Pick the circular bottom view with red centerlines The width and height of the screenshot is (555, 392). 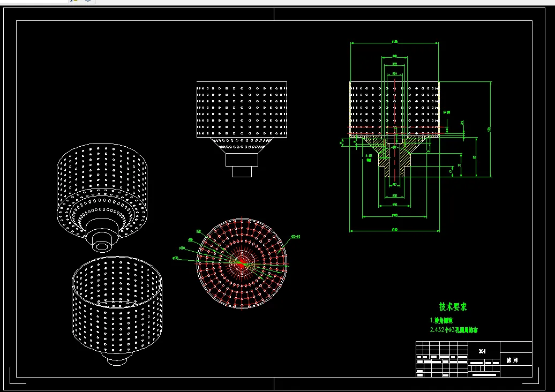point(242,263)
